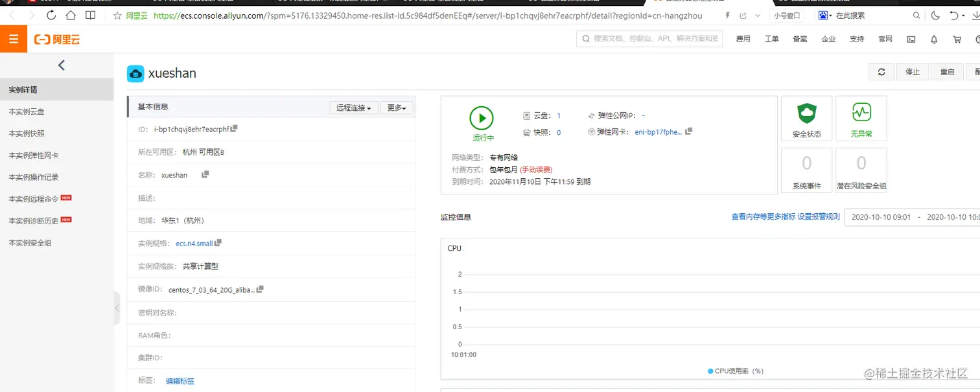Open 备案 in the top navigation

tap(800, 39)
